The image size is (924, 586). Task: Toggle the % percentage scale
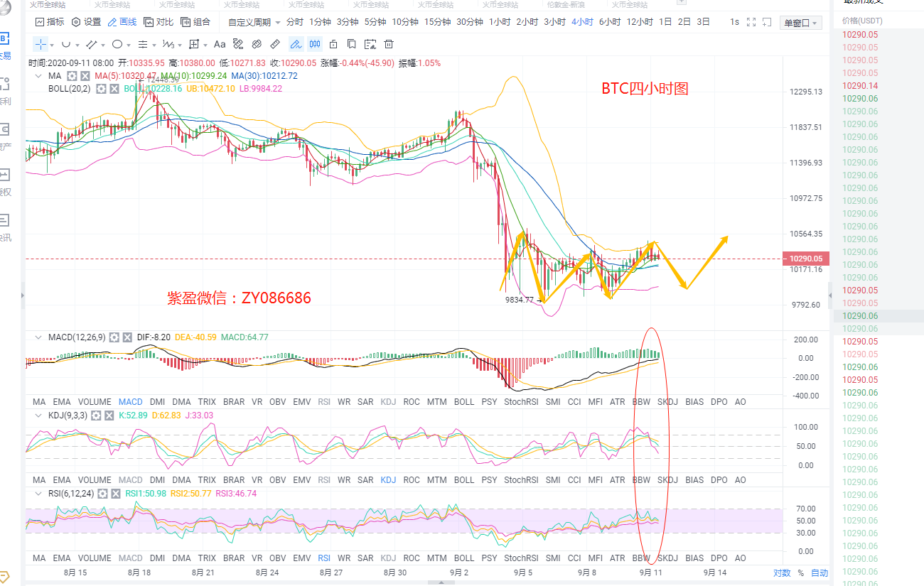(x=800, y=573)
